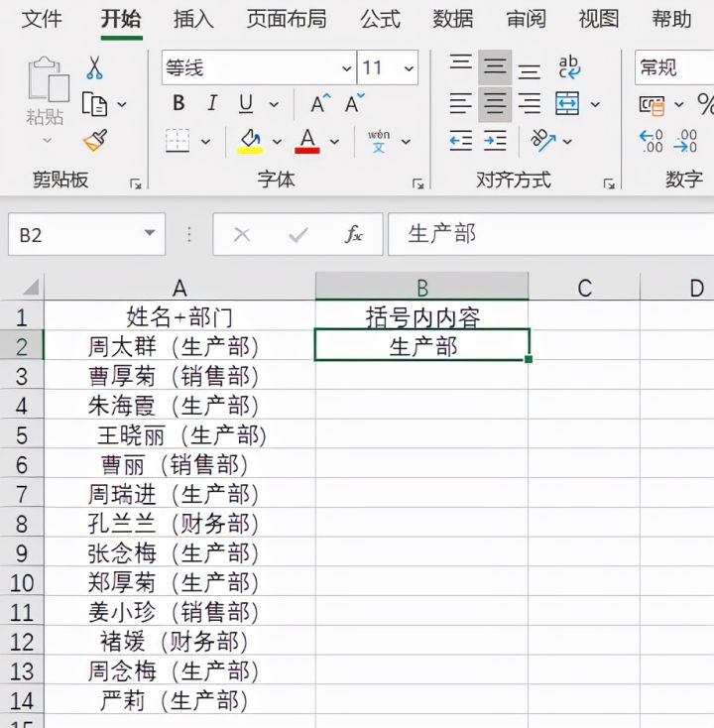Open clipboard group dialog launcher
The image size is (714, 728).
136,183
